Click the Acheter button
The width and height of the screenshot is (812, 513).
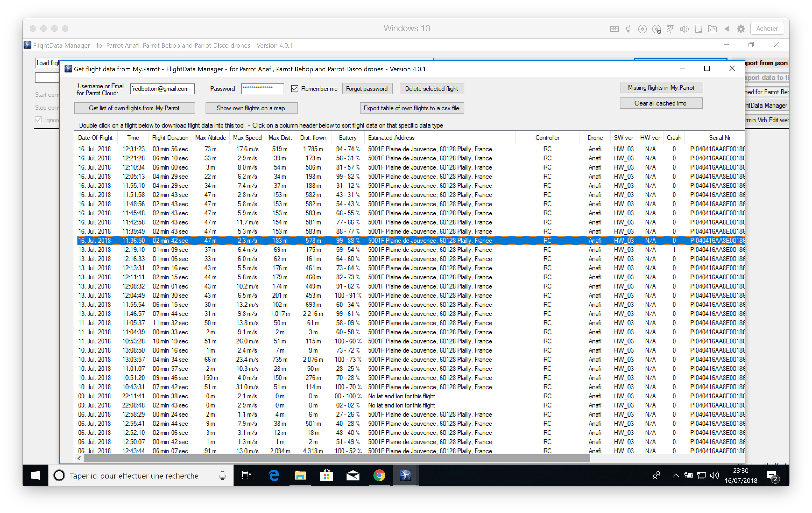(767, 29)
